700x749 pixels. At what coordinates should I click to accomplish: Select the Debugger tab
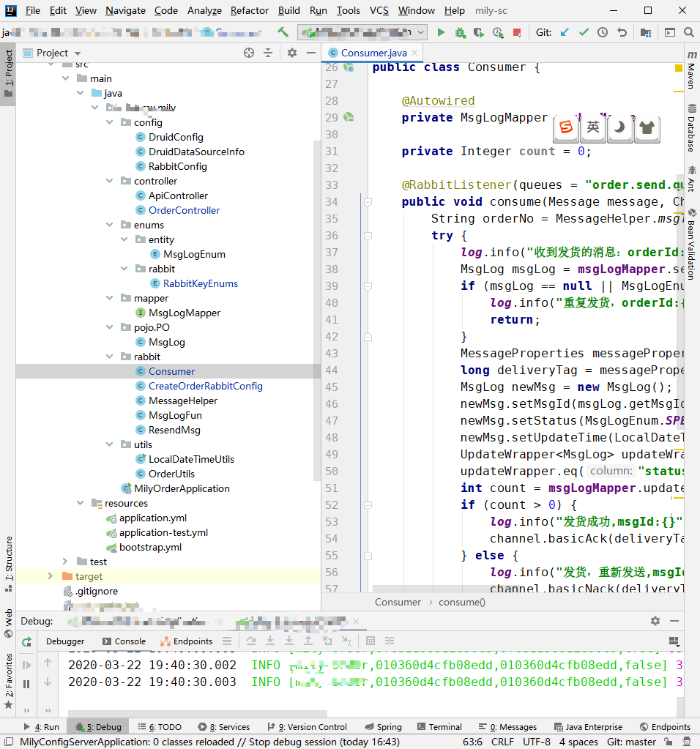65,641
